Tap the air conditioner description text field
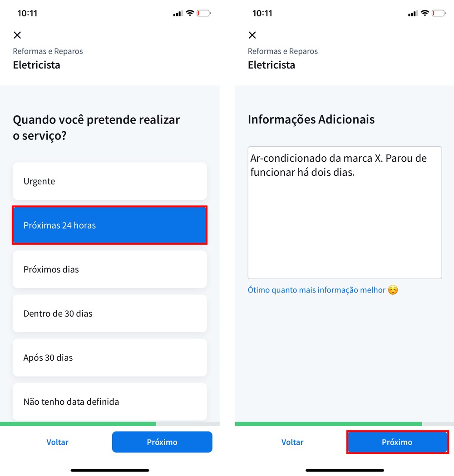Image resolution: width=454 pixels, height=476 pixels. [344, 212]
